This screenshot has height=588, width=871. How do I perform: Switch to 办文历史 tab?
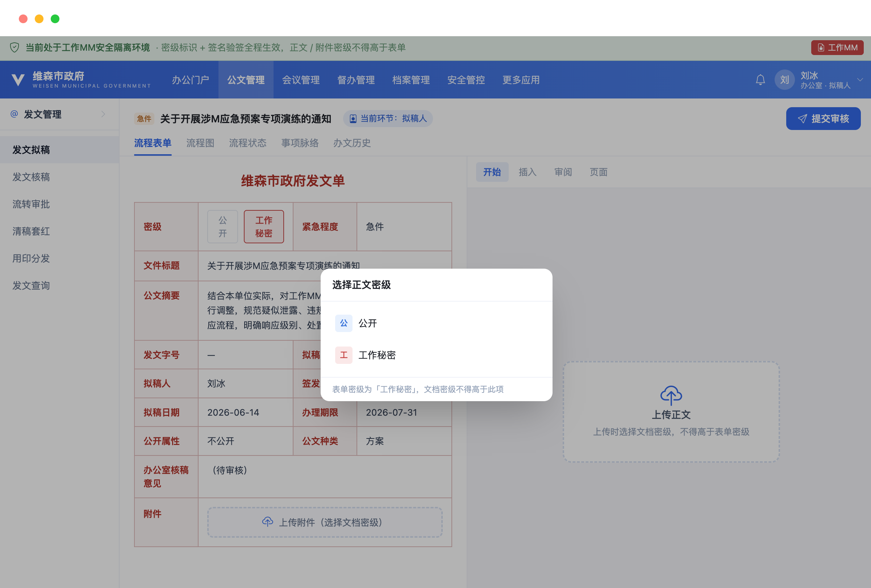pos(352,143)
